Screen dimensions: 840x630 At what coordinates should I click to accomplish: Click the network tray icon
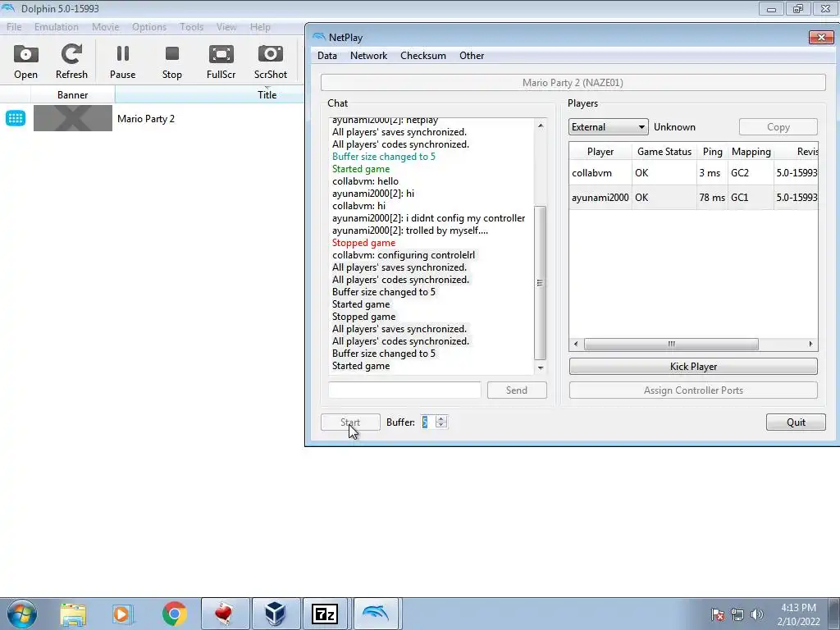pyautogui.click(x=737, y=614)
